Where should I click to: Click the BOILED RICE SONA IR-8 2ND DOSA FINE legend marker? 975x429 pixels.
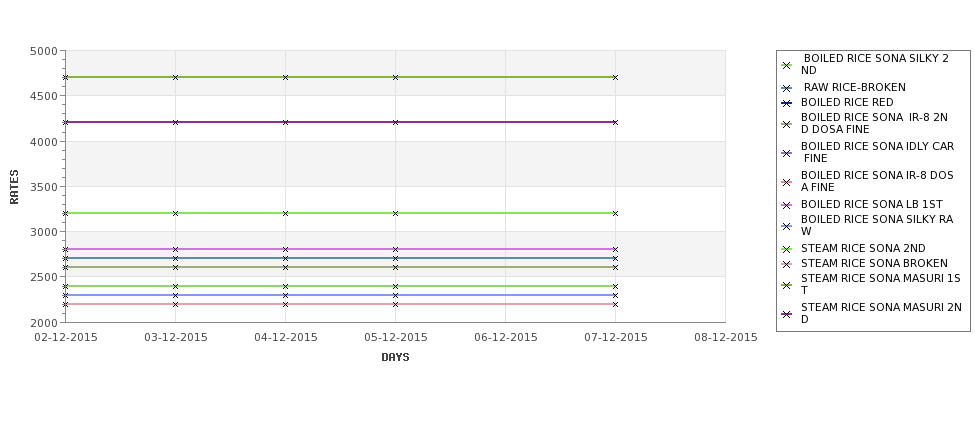tap(787, 124)
